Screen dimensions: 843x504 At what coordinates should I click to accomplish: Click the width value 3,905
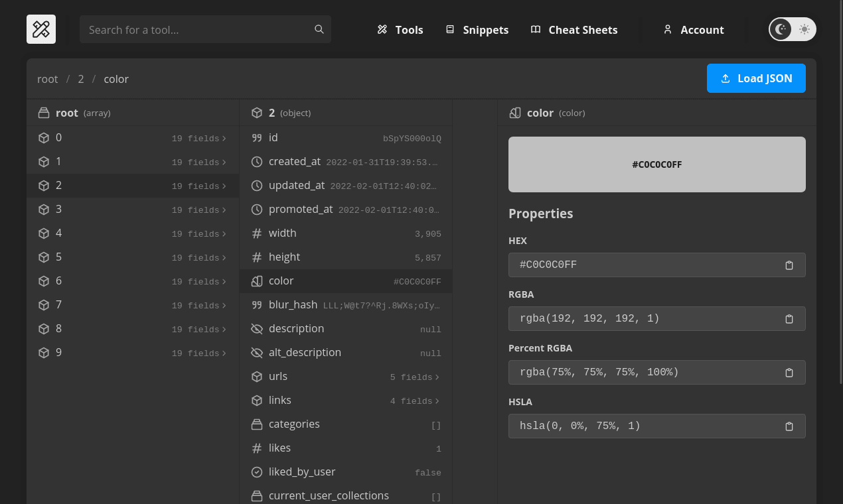point(428,234)
